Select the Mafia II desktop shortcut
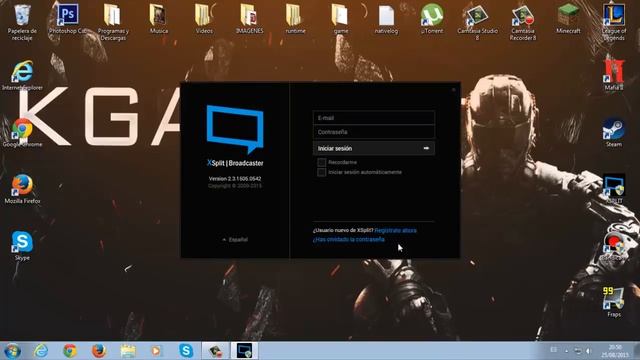 [613, 76]
